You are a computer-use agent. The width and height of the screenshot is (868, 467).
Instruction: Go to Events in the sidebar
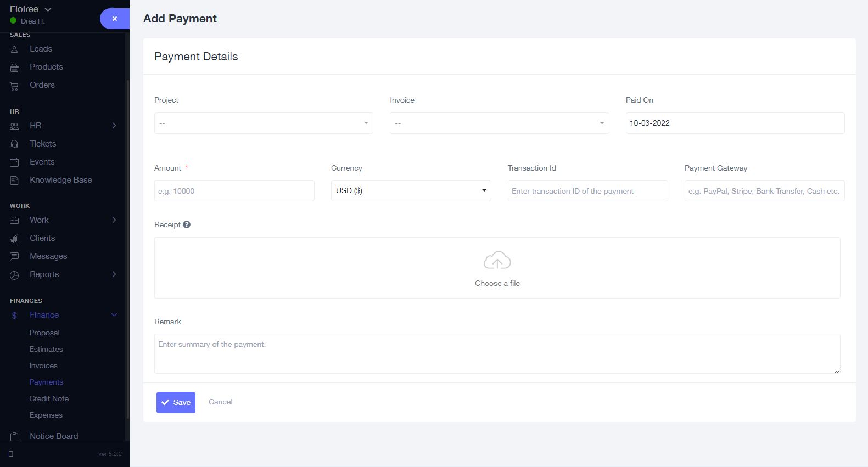[42, 162]
